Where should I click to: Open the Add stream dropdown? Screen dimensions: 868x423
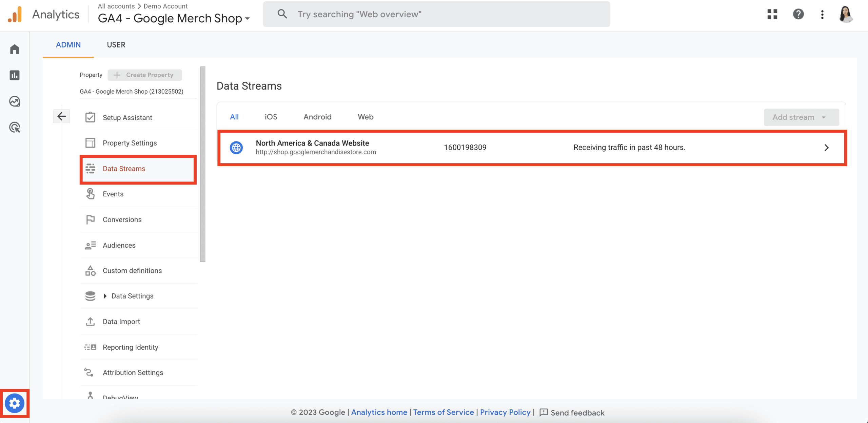[x=802, y=117]
